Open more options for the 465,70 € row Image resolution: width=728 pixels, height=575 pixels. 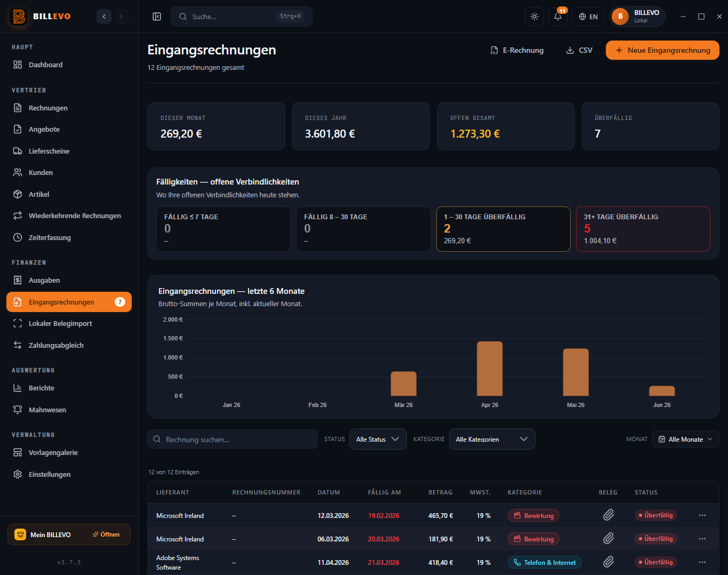[702, 515]
